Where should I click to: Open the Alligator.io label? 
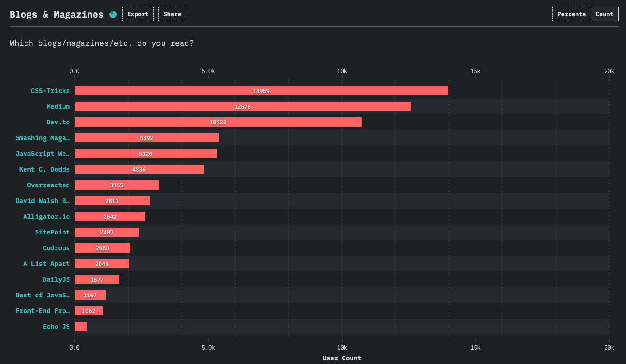(x=47, y=216)
